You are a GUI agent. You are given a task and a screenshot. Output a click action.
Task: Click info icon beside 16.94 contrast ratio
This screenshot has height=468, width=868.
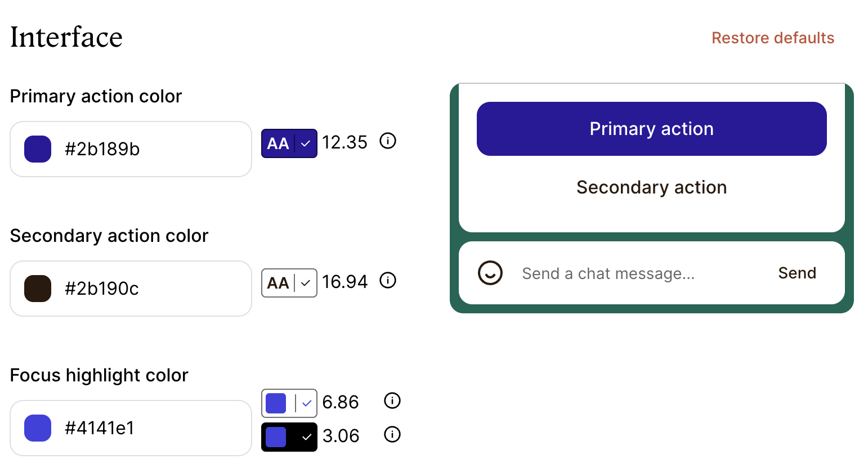[x=388, y=280]
